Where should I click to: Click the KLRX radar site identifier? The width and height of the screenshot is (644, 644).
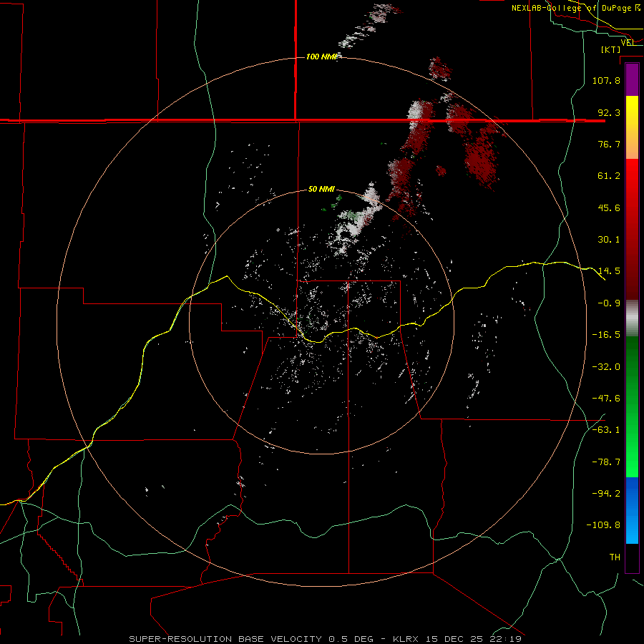pyautogui.click(x=406, y=639)
